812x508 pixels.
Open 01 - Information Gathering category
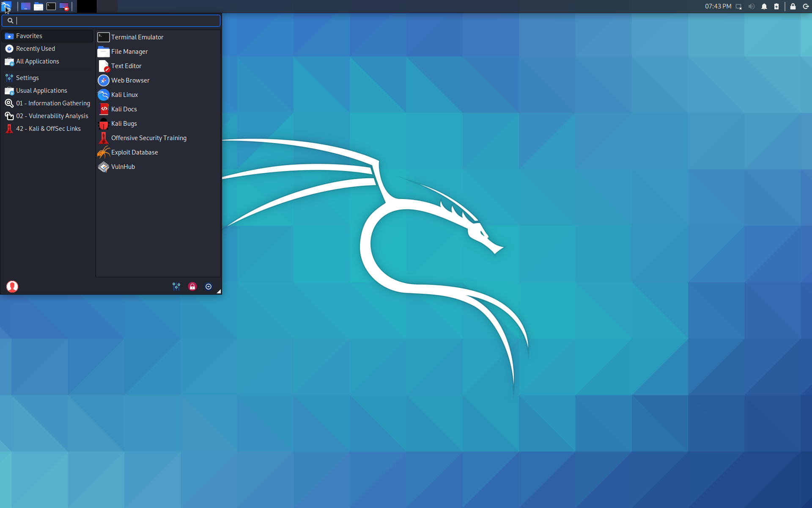[x=47, y=103]
